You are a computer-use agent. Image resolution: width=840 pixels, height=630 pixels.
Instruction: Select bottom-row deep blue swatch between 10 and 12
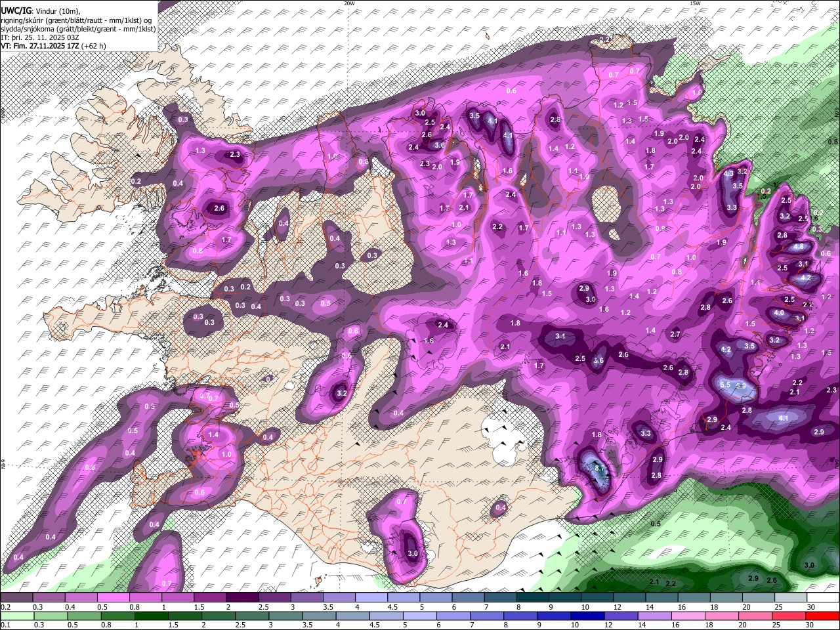(587, 616)
